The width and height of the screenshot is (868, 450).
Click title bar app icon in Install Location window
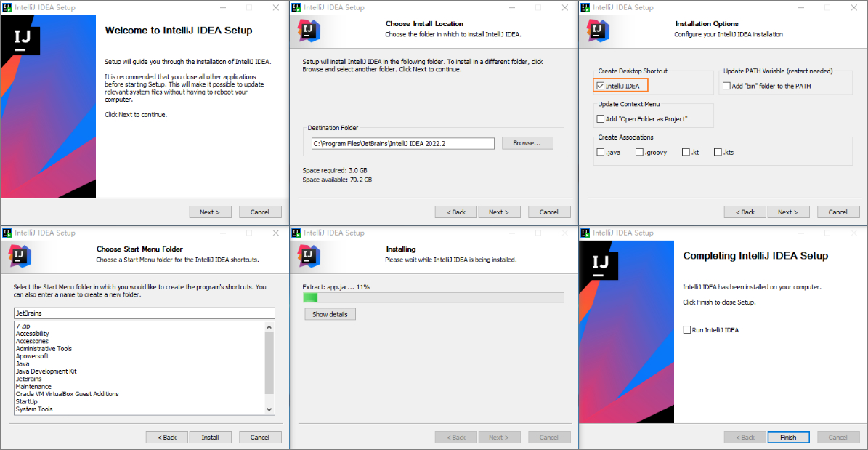pos(296,8)
